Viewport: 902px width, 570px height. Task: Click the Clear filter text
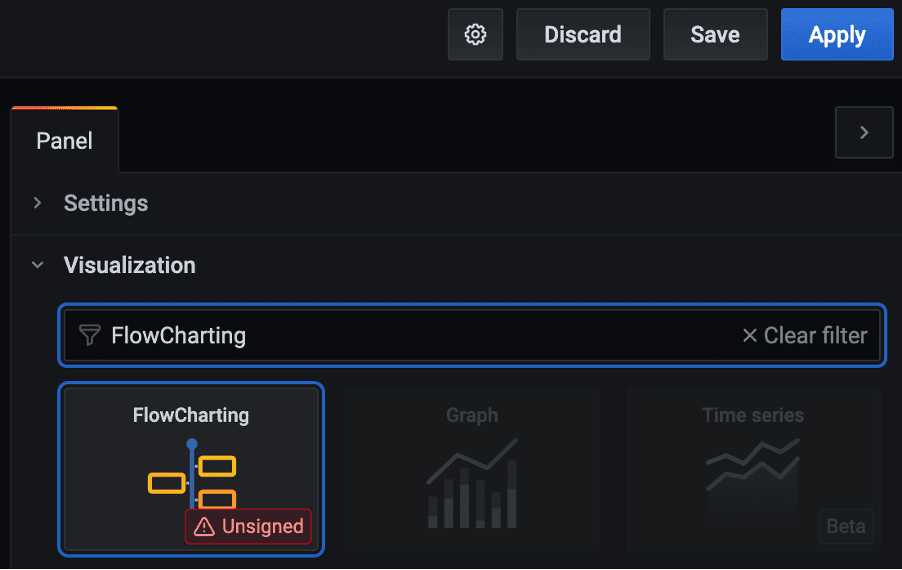[x=815, y=336]
